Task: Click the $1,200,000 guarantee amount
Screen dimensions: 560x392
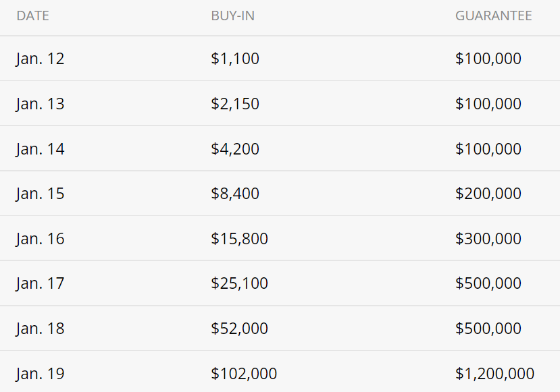Action: (x=494, y=374)
